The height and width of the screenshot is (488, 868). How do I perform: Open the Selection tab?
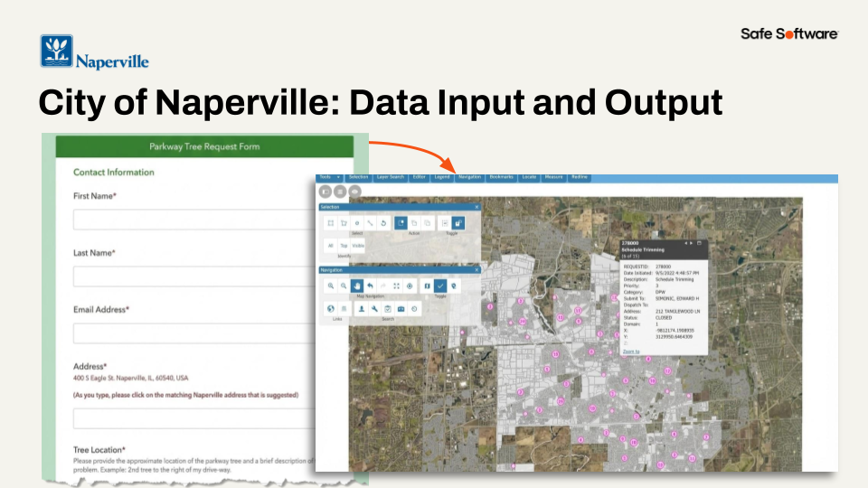(x=359, y=178)
